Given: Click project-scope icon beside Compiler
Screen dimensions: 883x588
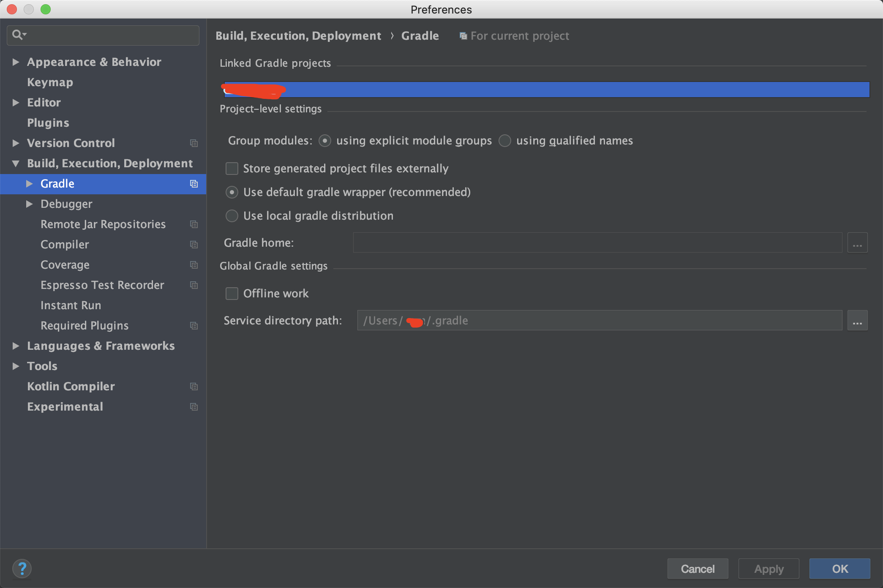Looking at the screenshot, I should point(194,245).
